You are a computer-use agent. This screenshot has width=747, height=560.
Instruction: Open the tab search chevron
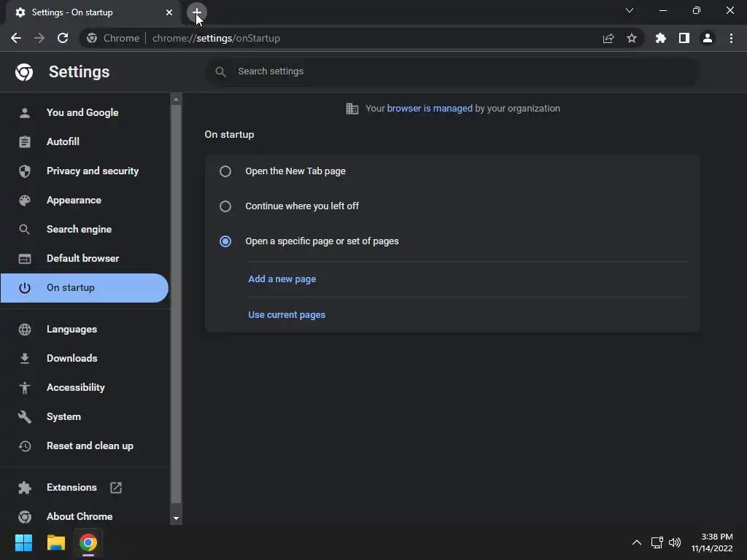[x=630, y=10]
